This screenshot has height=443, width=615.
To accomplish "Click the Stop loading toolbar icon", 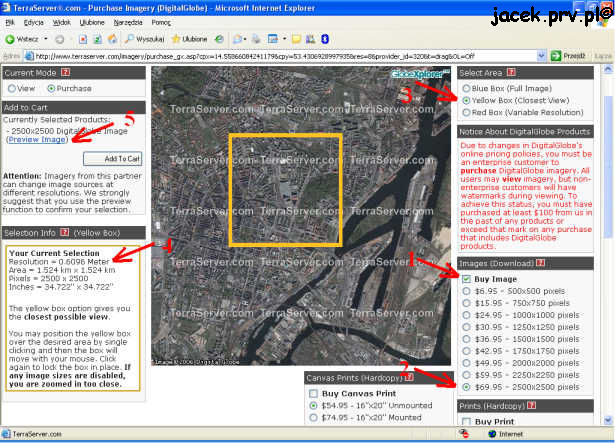I will 82,39.
